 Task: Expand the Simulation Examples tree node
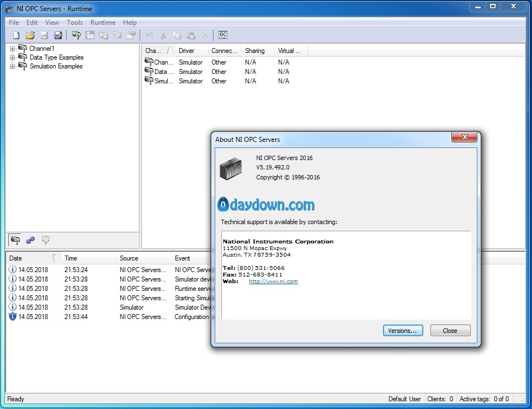(x=12, y=66)
